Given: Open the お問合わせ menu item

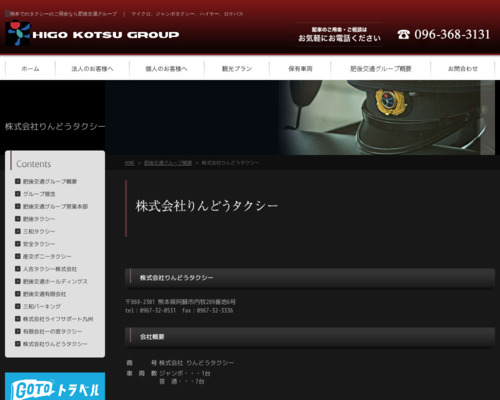Looking at the screenshot, I should (x=462, y=69).
